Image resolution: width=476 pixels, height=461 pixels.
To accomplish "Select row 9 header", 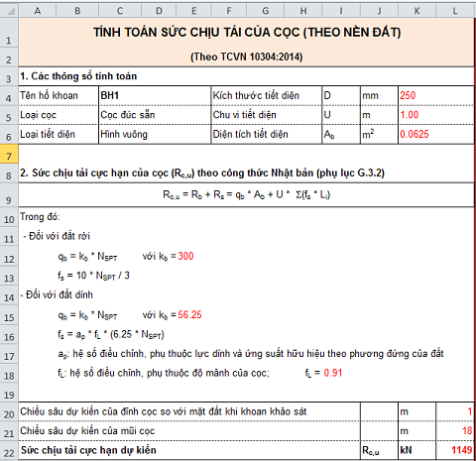I will (x=9, y=195).
